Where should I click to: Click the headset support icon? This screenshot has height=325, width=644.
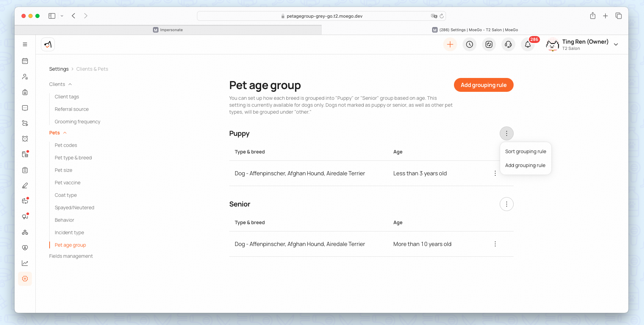(x=508, y=44)
